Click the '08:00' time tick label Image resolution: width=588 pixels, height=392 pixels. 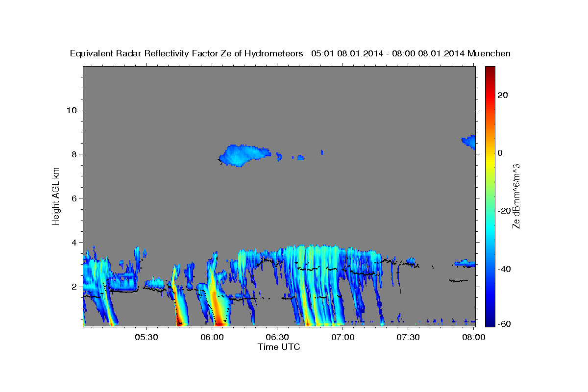473,337
